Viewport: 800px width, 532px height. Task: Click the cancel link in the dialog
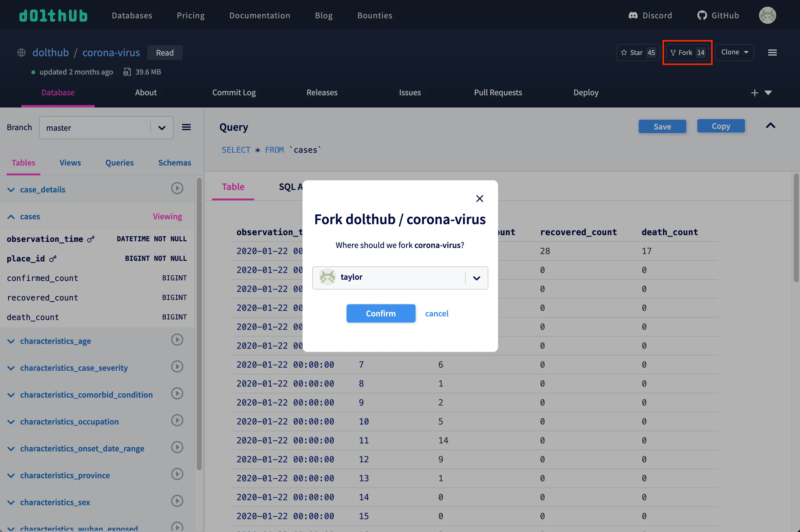pos(436,314)
